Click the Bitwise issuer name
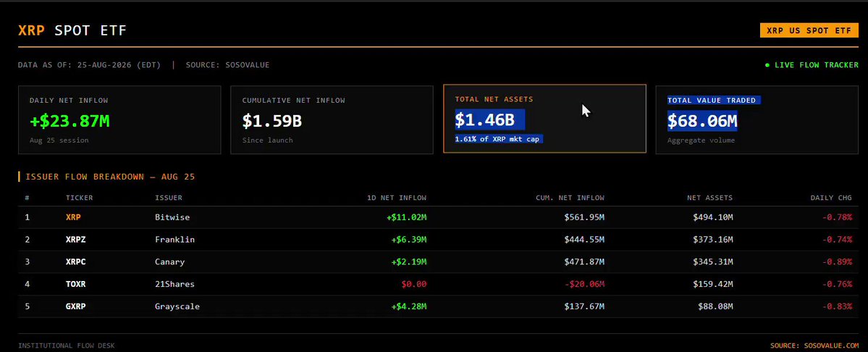The image size is (868, 352). [x=172, y=217]
